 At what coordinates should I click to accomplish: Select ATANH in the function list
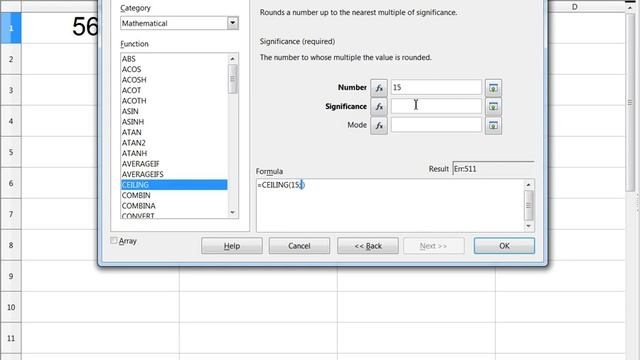coord(174,153)
